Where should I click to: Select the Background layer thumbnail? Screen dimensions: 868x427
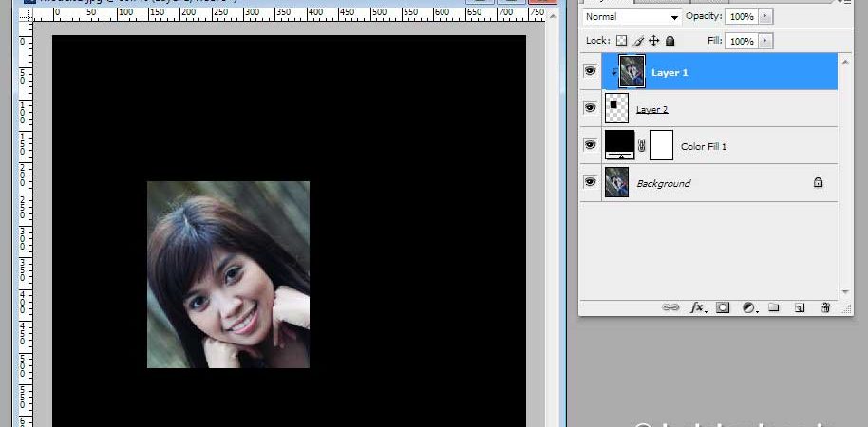(x=617, y=182)
